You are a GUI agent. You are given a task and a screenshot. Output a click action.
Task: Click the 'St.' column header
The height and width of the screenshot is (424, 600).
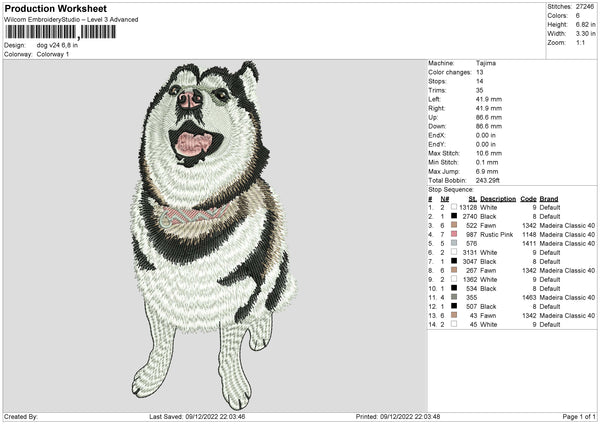coord(473,199)
